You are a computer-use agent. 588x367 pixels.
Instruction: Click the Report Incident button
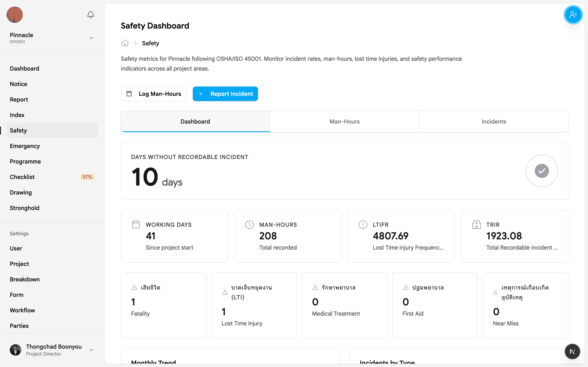pyautogui.click(x=225, y=94)
